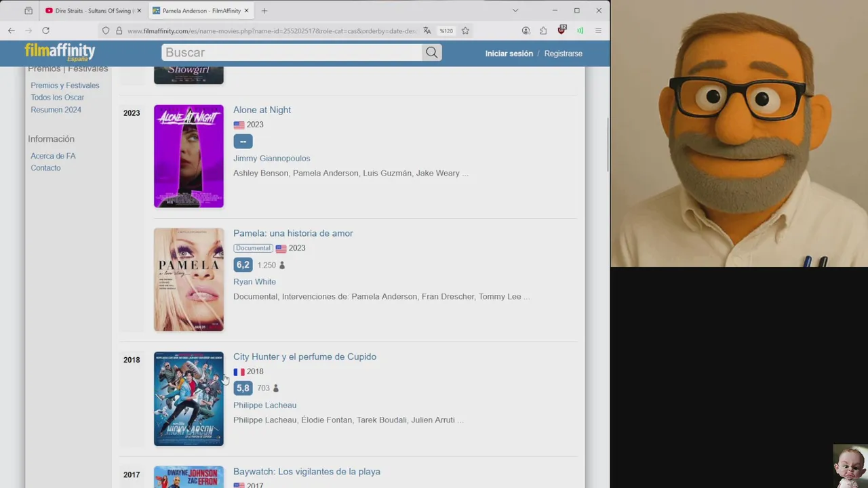Expand the list all tabs dropdown

tap(515, 10)
